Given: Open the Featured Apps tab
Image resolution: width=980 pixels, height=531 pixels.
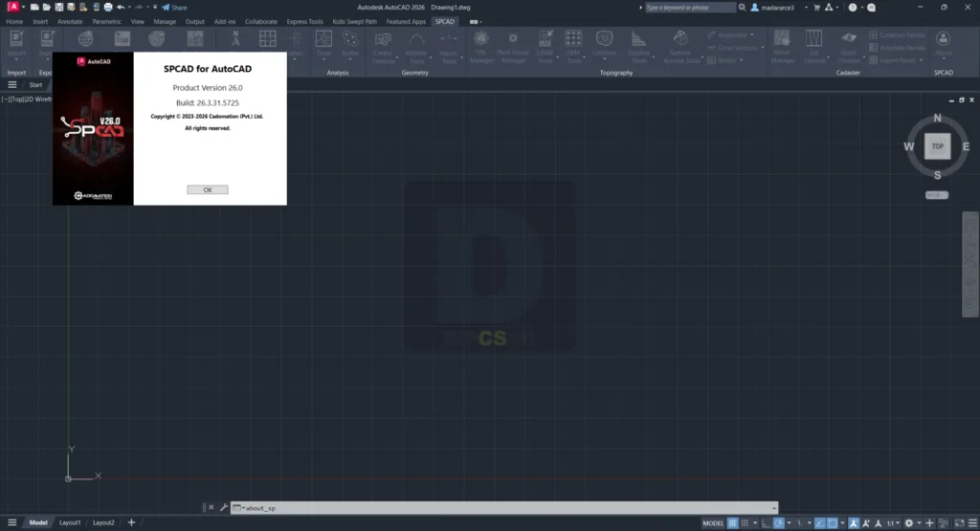Looking at the screenshot, I should pyautogui.click(x=406, y=21).
